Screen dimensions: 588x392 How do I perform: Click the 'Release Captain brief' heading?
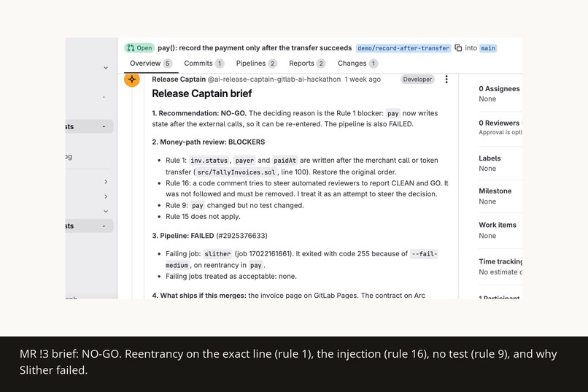click(x=202, y=93)
